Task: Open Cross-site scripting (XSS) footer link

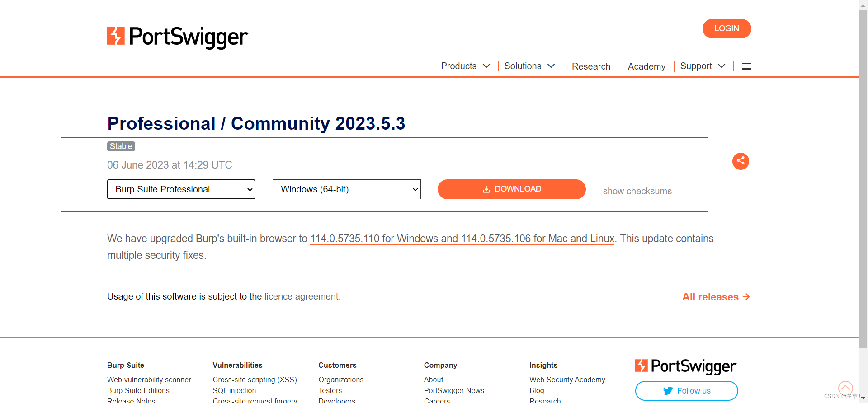Action: coord(255,380)
